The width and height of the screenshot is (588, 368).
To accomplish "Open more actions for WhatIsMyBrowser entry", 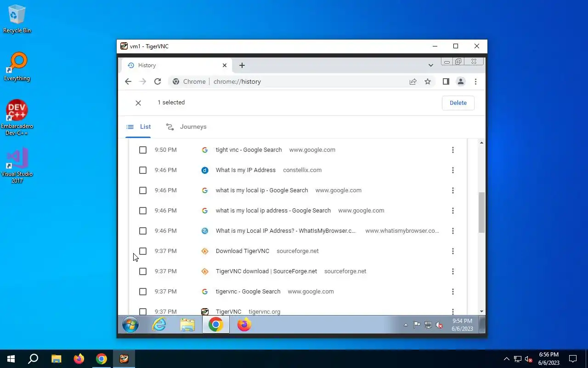I will pos(453,231).
